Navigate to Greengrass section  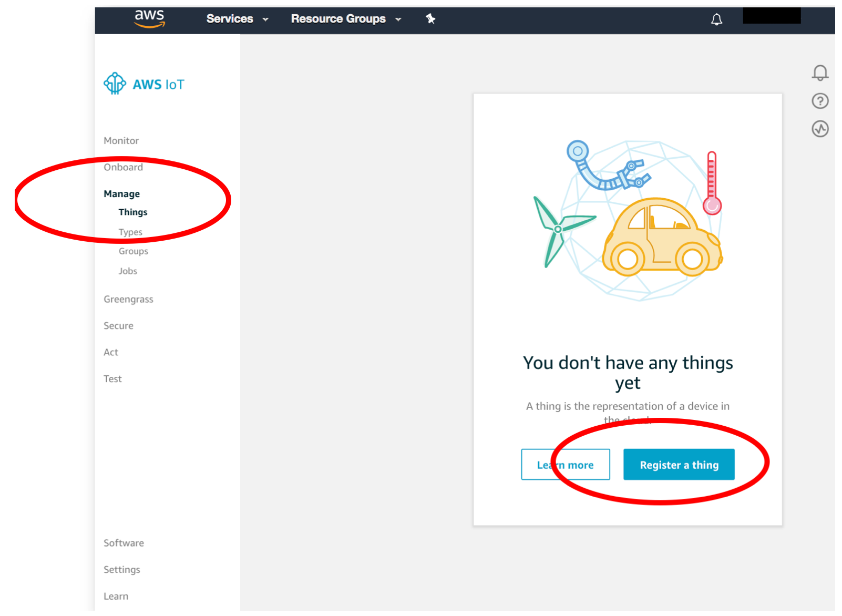pyautogui.click(x=129, y=300)
